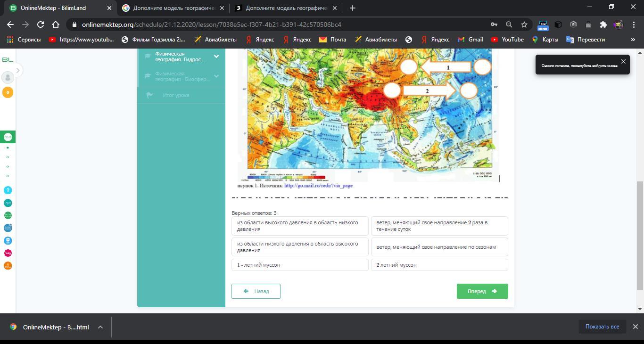Expand 'Физическая география- Гидрос...' section chevron
Screen dimensions: 644x344
click(216, 57)
